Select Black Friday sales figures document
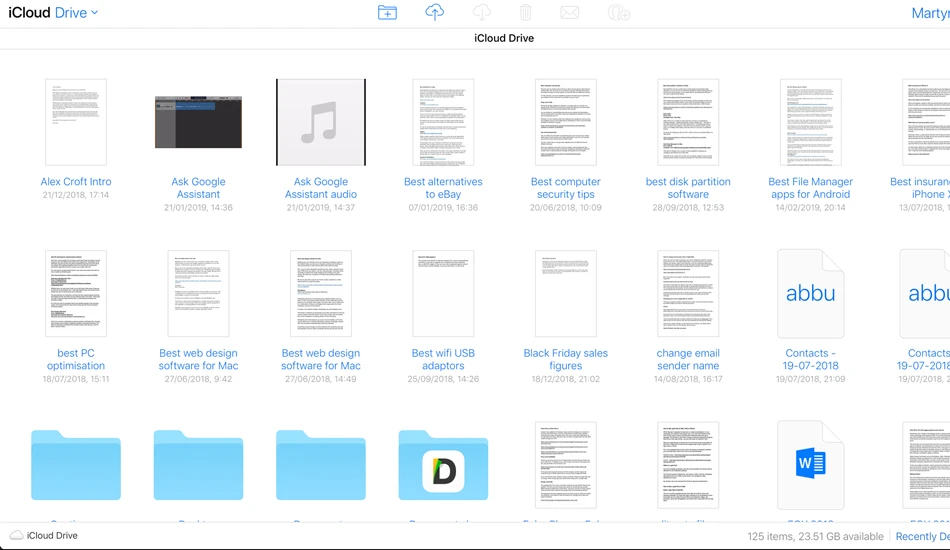Viewport: 950px width, 550px height. pos(565,294)
